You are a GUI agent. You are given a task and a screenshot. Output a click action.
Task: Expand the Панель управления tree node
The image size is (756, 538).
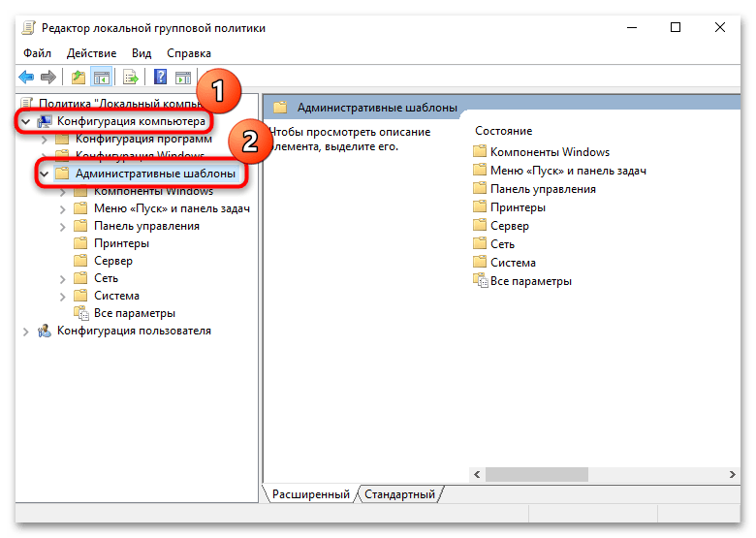point(63,227)
